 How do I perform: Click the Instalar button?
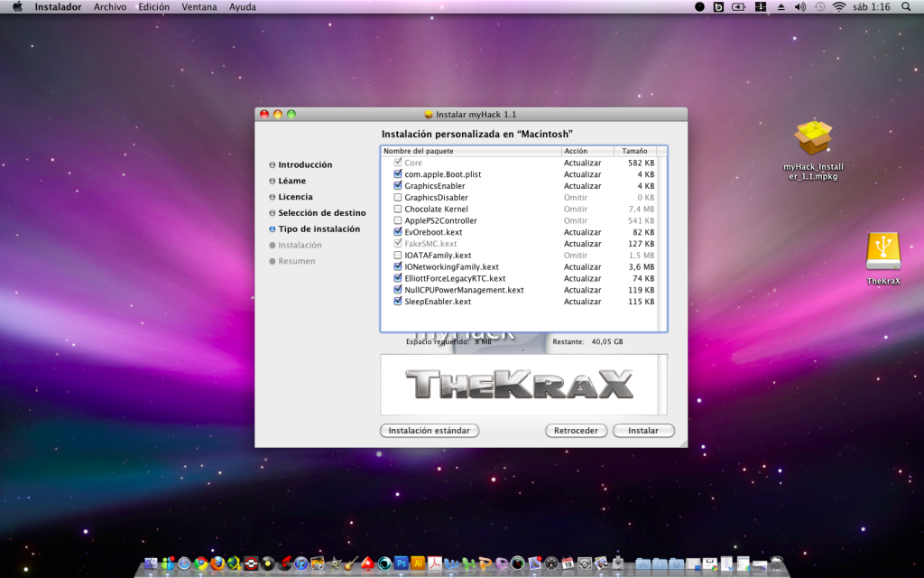coord(643,431)
